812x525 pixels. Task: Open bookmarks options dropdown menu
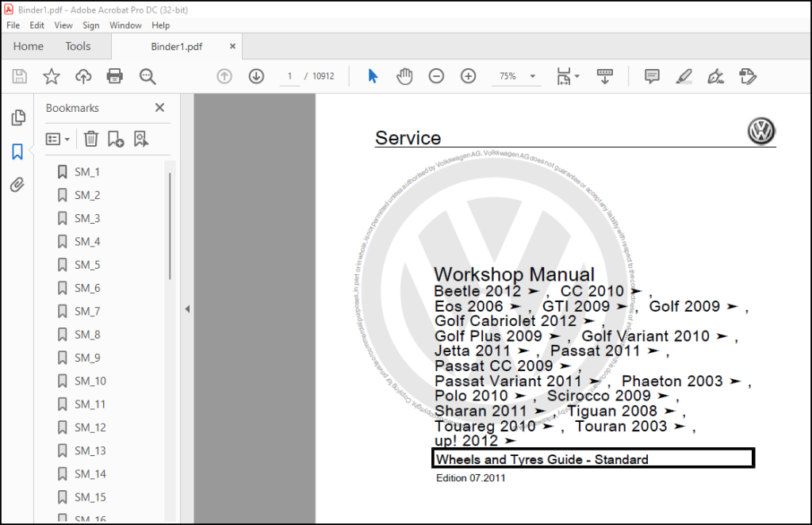pyautogui.click(x=57, y=140)
